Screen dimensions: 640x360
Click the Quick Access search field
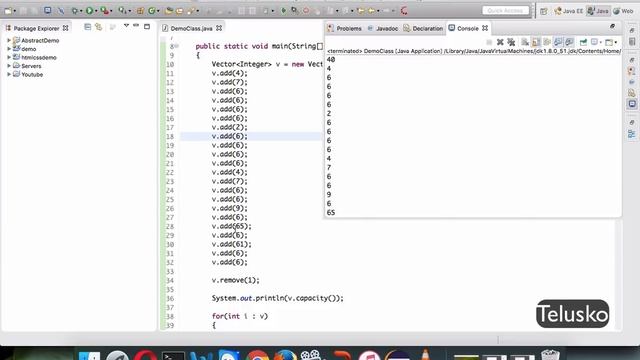pyautogui.click(x=505, y=11)
